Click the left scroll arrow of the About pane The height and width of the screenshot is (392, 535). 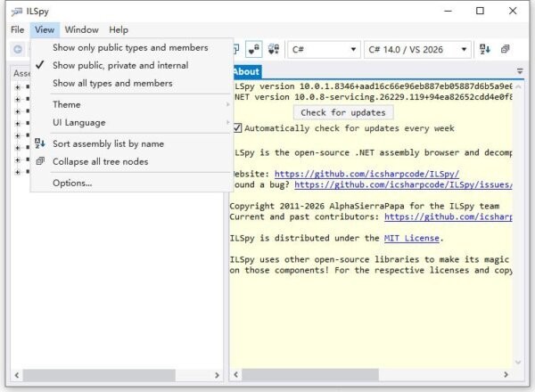click(x=235, y=374)
